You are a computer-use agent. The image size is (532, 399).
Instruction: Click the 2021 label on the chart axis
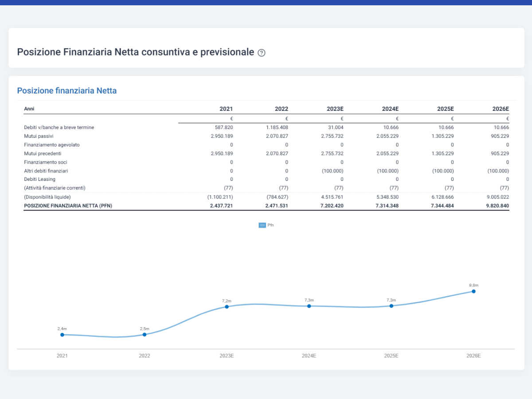[62, 356]
